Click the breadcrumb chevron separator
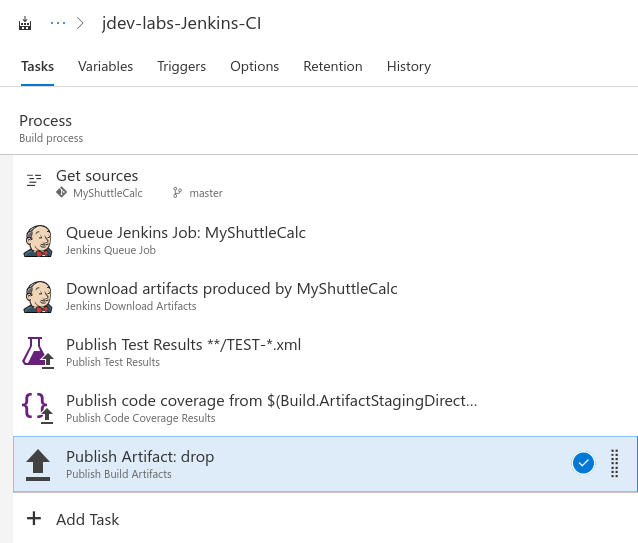 80,24
